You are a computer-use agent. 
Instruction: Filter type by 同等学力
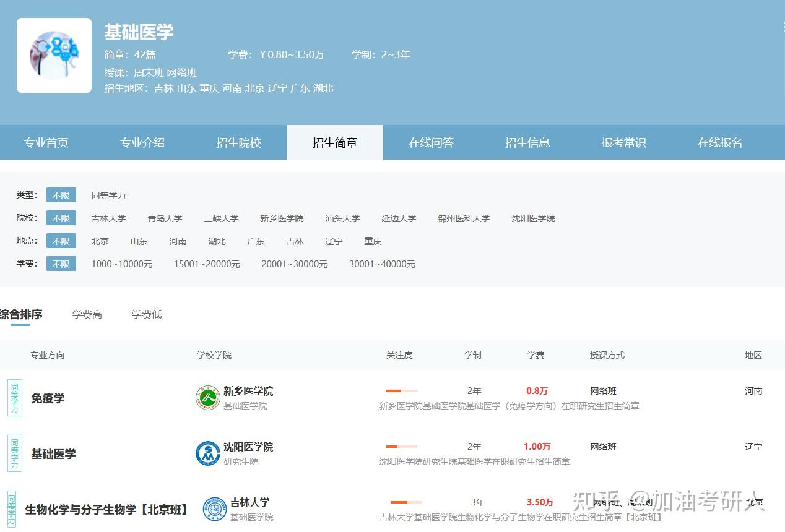[x=108, y=195]
